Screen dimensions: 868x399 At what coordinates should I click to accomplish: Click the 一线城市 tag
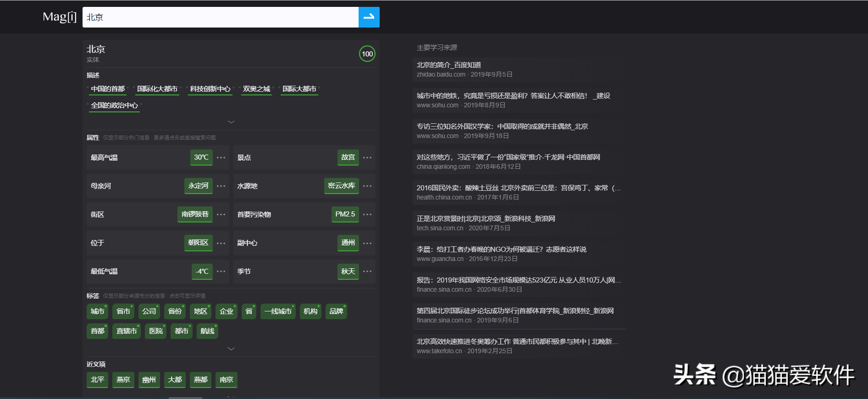coord(278,311)
